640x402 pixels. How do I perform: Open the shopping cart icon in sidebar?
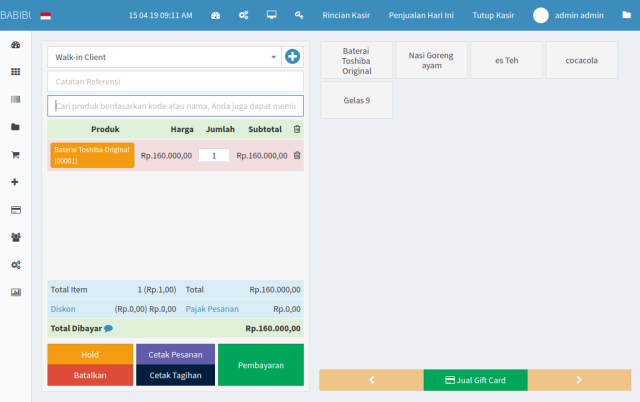[15, 155]
